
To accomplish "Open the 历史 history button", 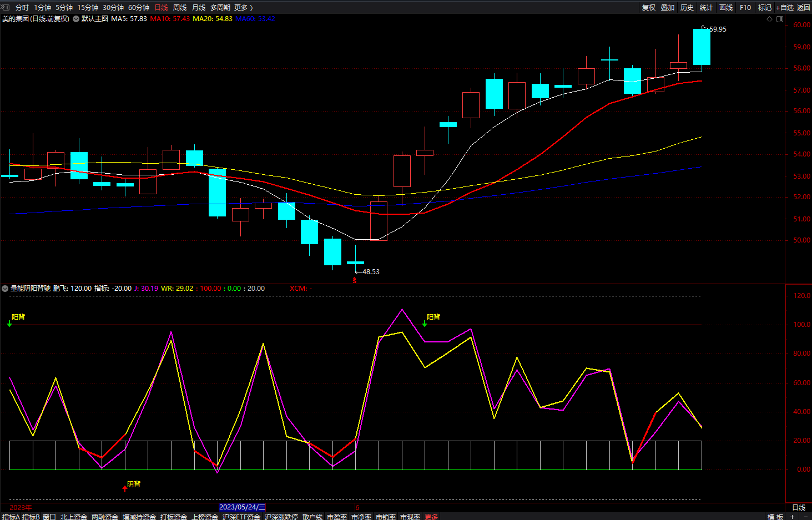I will [x=687, y=7].
